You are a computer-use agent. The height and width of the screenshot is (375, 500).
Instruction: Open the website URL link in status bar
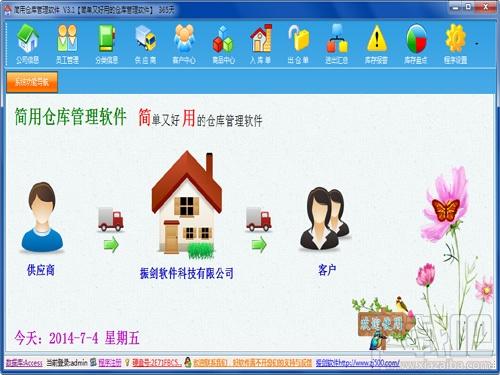click(357, 362)
